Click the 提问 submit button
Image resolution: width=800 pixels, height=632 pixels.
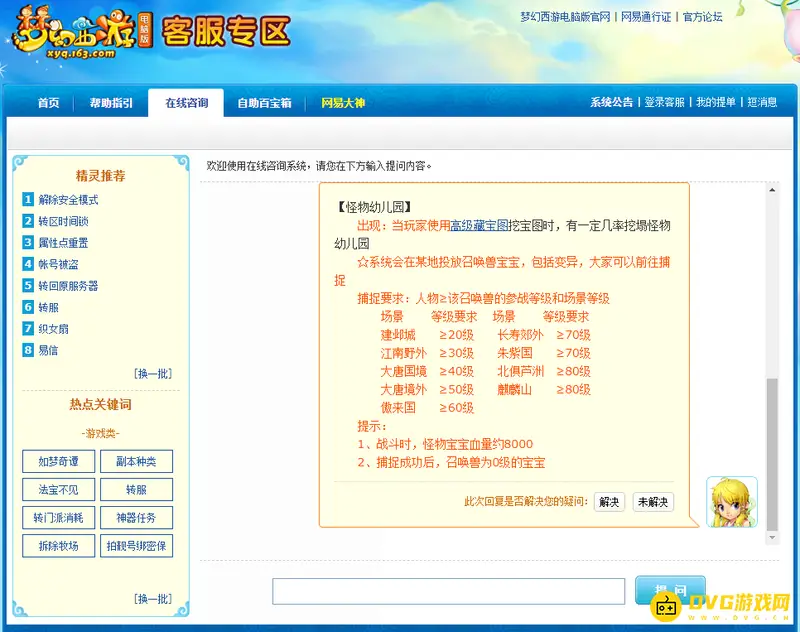(x=670, y=590)
